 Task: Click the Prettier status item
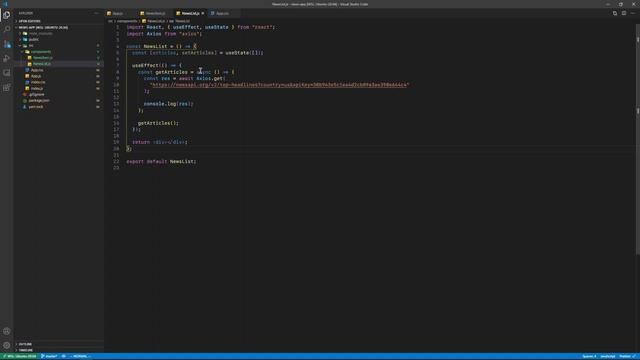tap(627, 356)
